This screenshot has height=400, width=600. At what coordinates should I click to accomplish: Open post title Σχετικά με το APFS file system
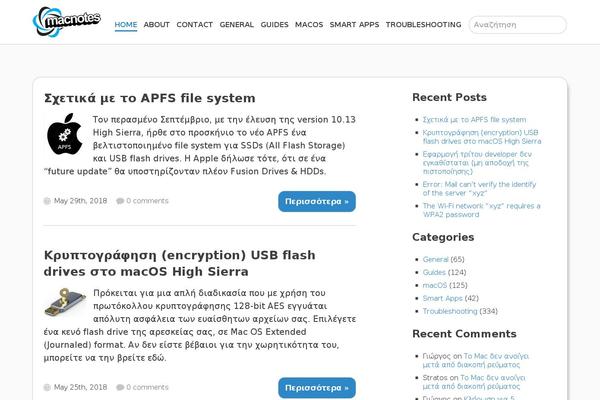(x=150, y=98)
